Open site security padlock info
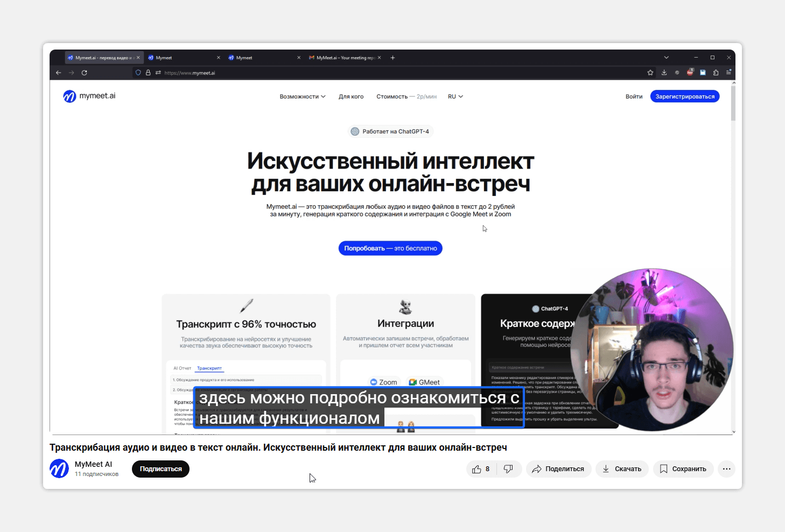 click(x=148, y=73)
